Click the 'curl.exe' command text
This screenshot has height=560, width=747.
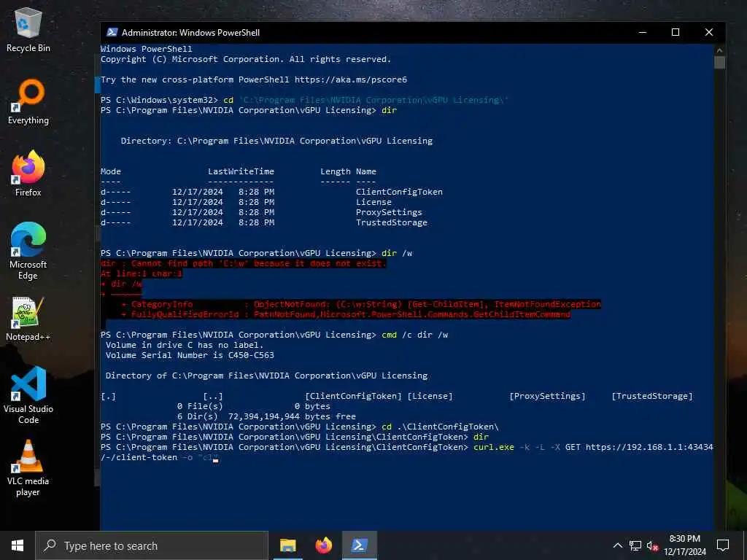(494, 447)
